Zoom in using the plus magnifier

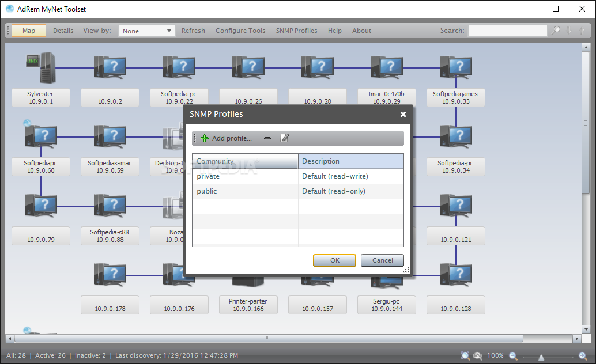click(583, 355)
